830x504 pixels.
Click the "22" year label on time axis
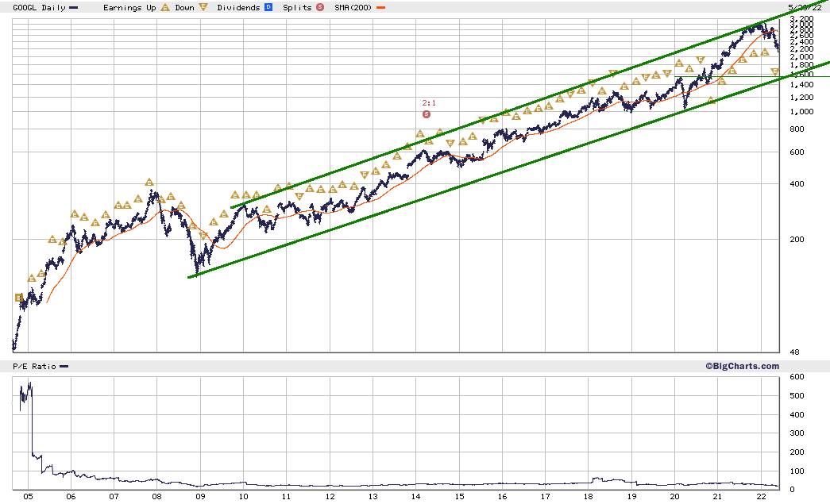(x=761, y=497)
